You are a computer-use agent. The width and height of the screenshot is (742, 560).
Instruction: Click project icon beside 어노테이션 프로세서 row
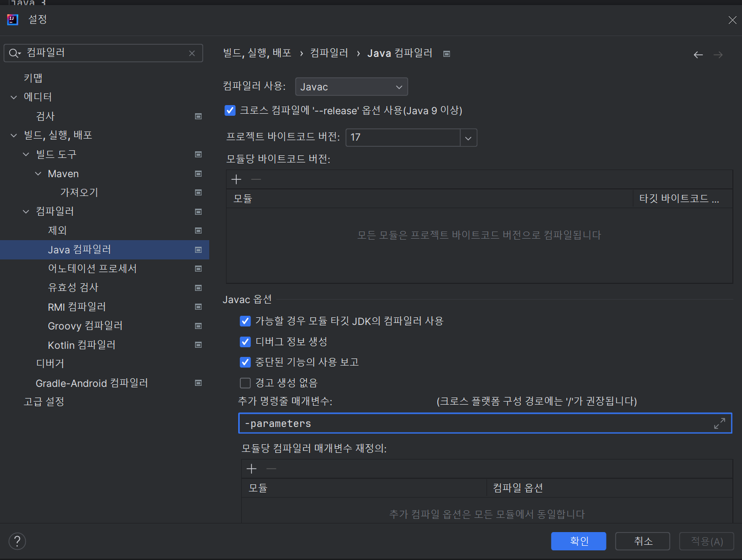coord(199,269)
